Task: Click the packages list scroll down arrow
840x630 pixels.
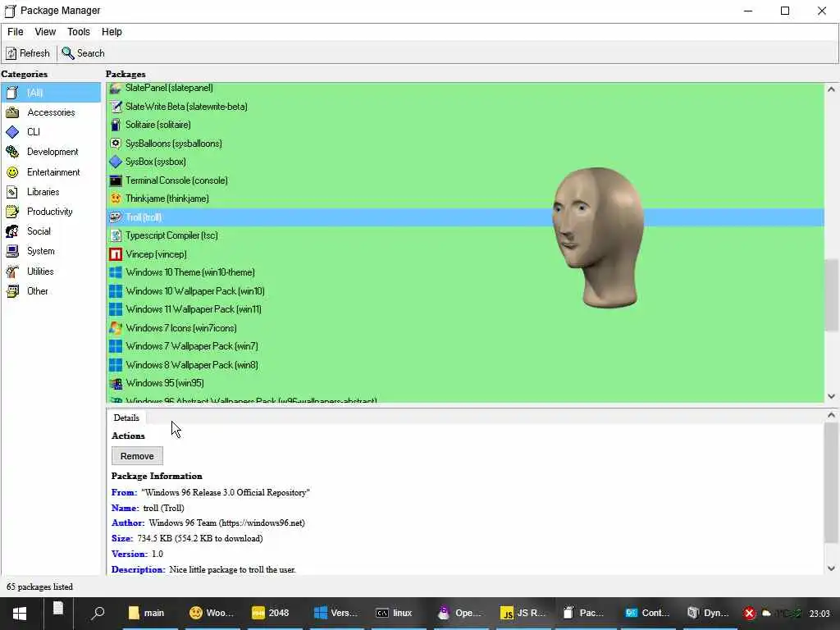Action: click(x=832, y=396)
